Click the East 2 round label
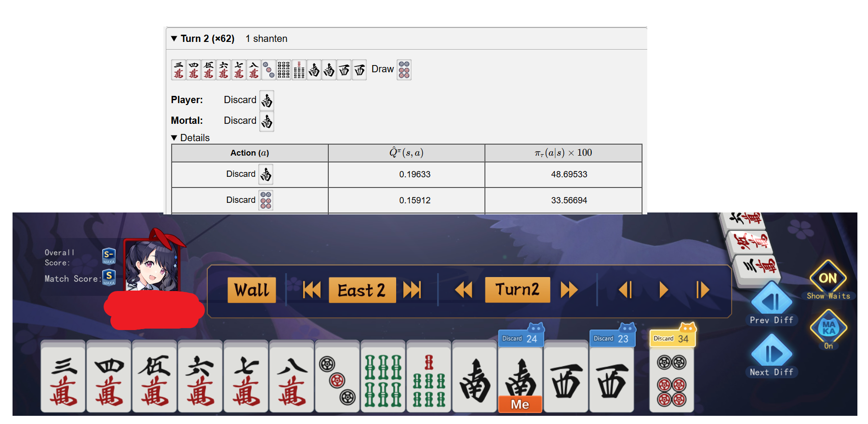Image resolution: width=868 pixels, height=424 pixels. pyautogui.click(x=362, y=290)
